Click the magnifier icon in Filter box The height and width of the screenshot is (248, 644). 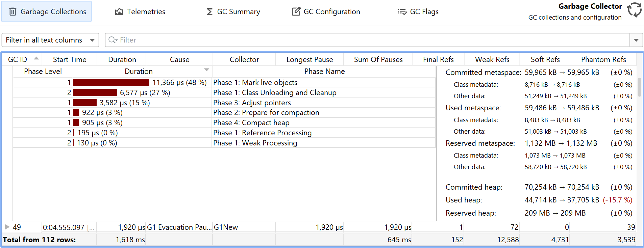click(112, 40)
